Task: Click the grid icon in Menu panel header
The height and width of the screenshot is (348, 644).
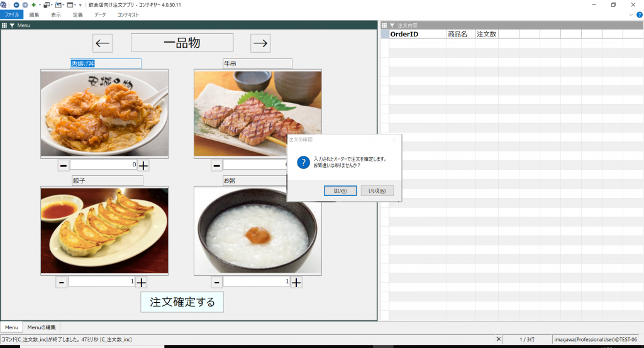Action: click(4, 25)
